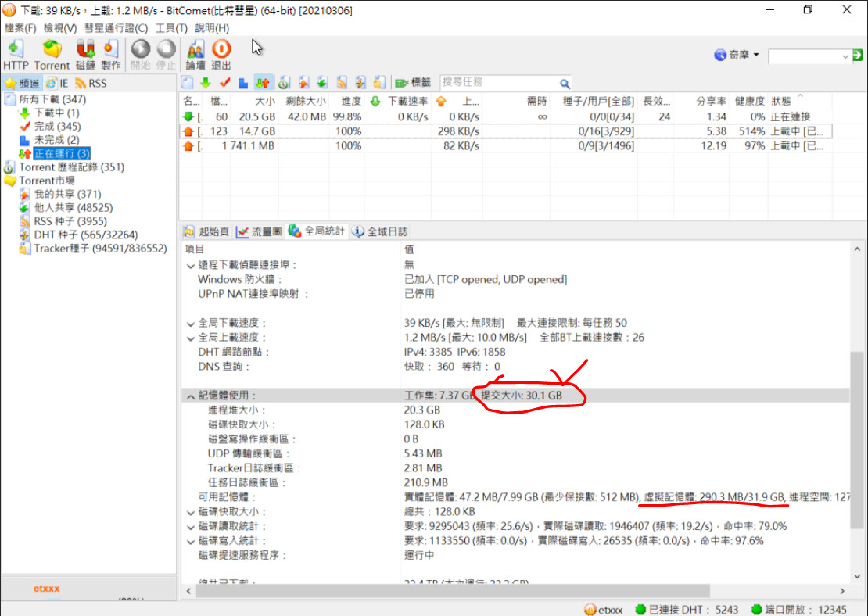Screen dimensions: 868x616
Task: Open the web search box dropdown arrow
Action: [845, 56]
